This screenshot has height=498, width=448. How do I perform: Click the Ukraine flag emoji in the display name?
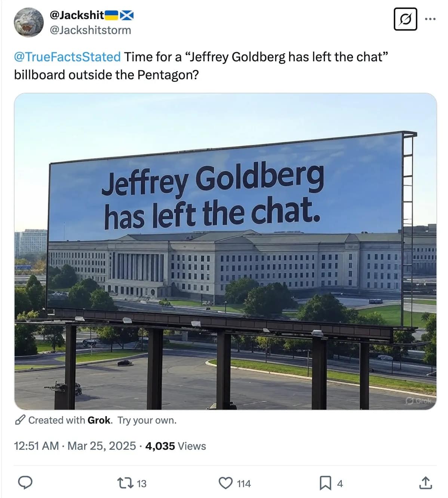point(112,15)
